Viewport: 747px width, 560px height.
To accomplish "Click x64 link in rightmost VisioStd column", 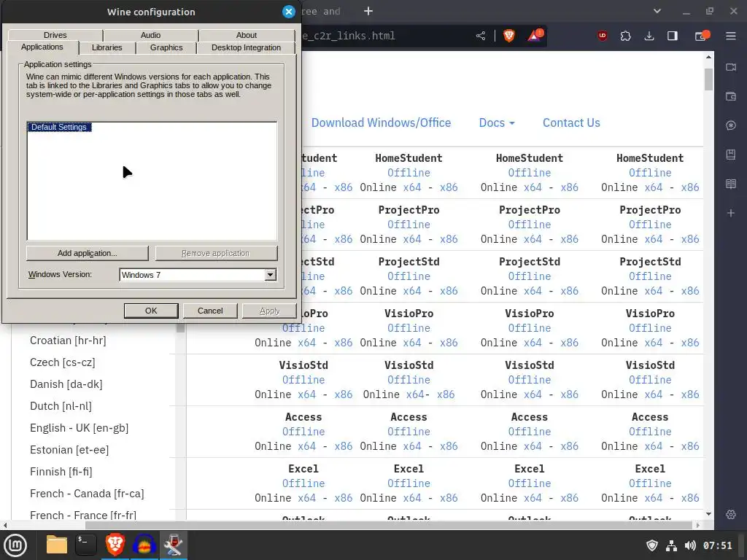I will click(653, 394).
